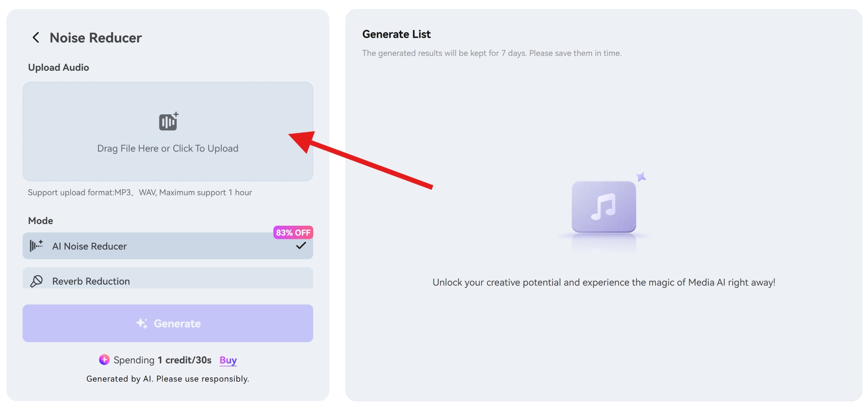This screenshot has width=868, height=407.
Task: Open the Buy credits link
Action: point(228,360)
